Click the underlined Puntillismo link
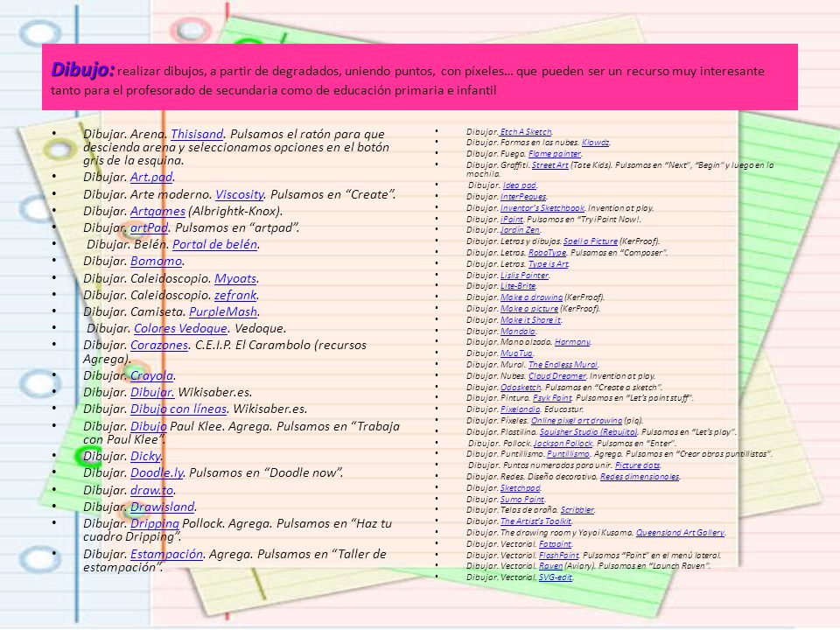Viewport: 840px width, 630px height. coord(568,454)
